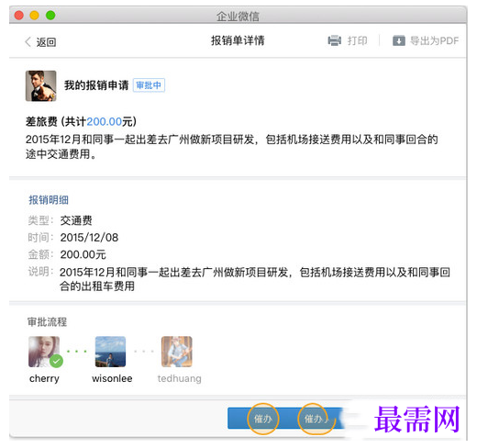
Task: Click the printer icon
Action: [x=335, y=40]
